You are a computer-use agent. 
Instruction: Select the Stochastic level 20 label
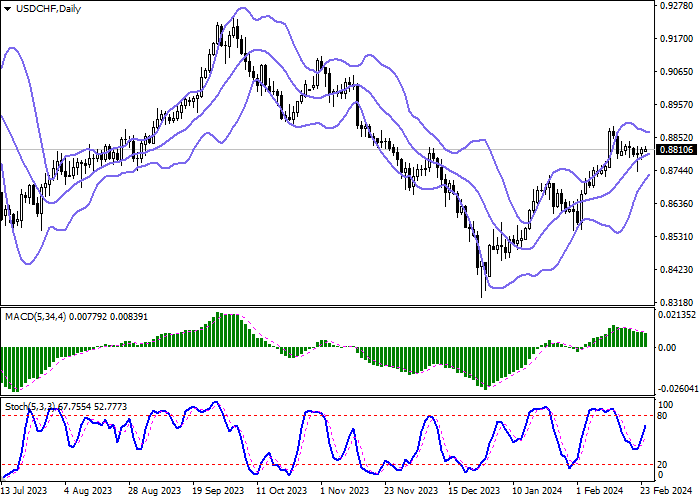pos(662,465)
